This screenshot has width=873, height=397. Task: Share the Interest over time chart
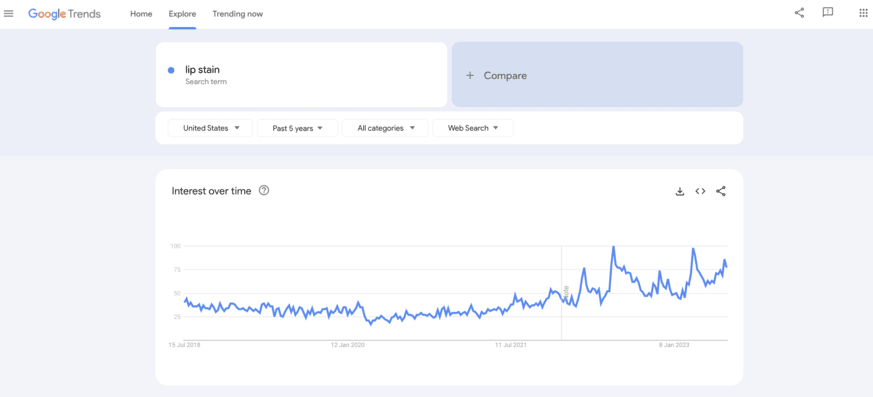tap(720, 191)
